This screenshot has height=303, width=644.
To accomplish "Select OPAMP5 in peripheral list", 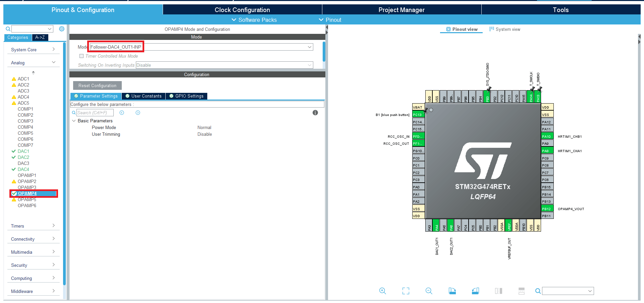I will [27, 199].
